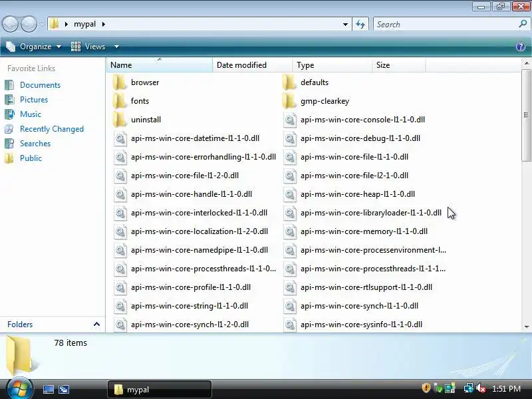Click the mypal breadcrumb in address bar
Screen dimensions: 532x399
tap(85, 24)
